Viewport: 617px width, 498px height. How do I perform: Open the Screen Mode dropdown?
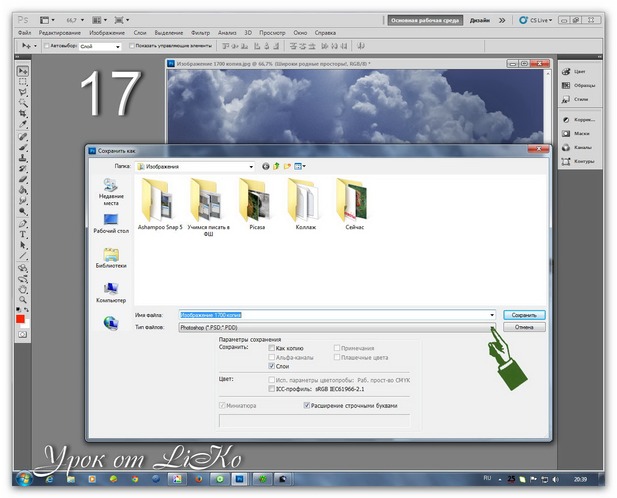click(x=121, y=20)
